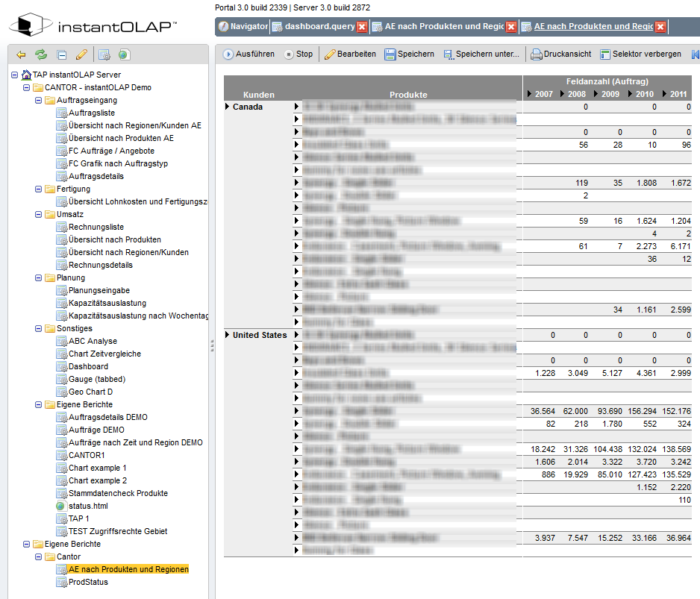Click Bearbeiten to edit the query
Image resolution: width=700 pixels, height=599 pixels.
[351, 54]
